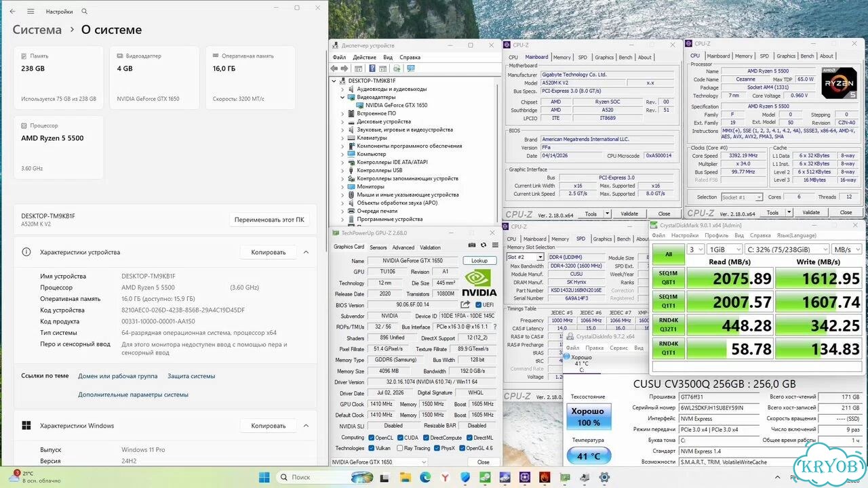Image resolution: width=868 pixels, height=488 pixels.
Task: Expand Контроллеры USB in Device Manager
Action: [343, 170]
